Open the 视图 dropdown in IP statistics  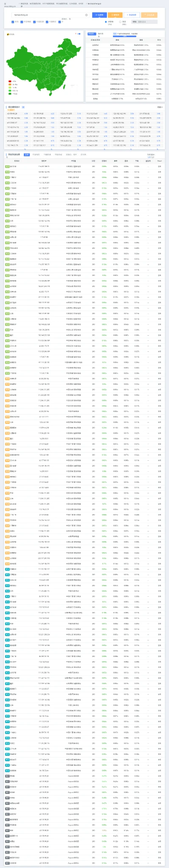point(160,107)
